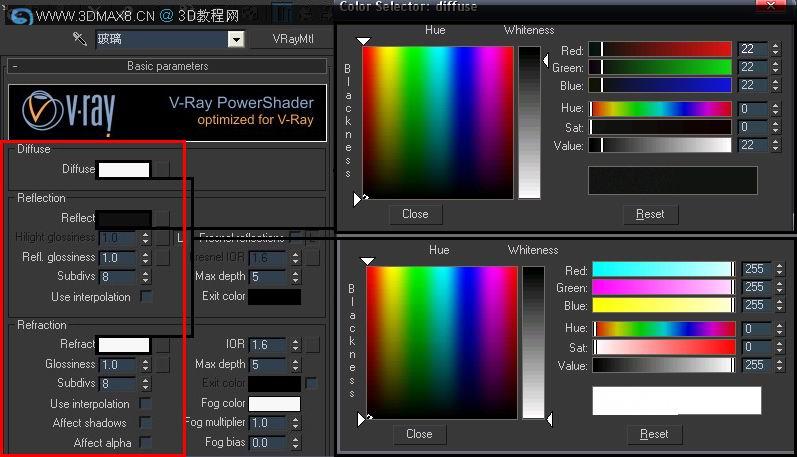Click Close in the lower color selector
This screenshot has height=457, width=797.
(x=419, y=434)
